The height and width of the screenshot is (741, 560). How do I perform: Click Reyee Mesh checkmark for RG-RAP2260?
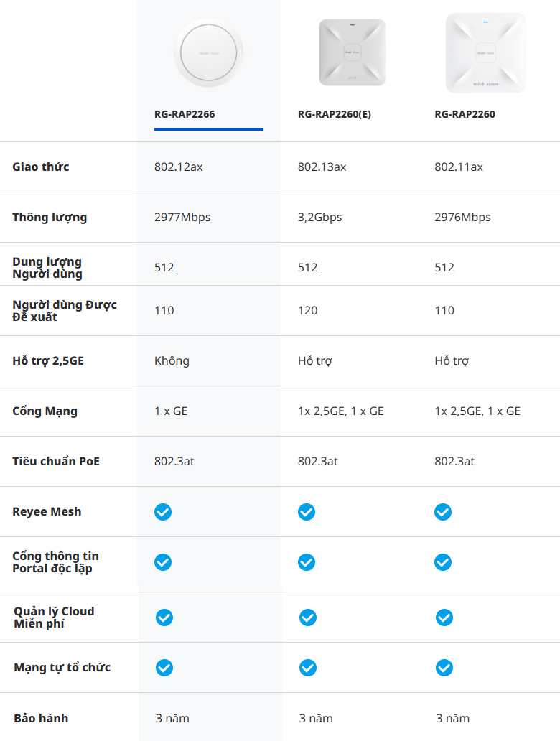pyautogui.click(x=443, y=512)
